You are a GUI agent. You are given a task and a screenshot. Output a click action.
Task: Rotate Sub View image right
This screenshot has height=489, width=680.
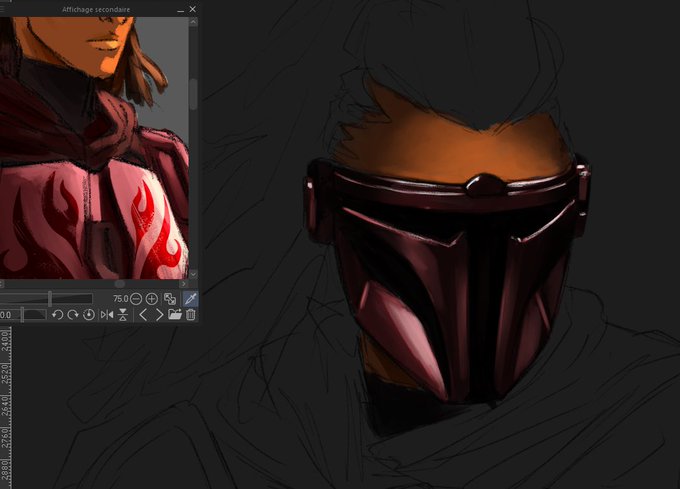[73, 315]
